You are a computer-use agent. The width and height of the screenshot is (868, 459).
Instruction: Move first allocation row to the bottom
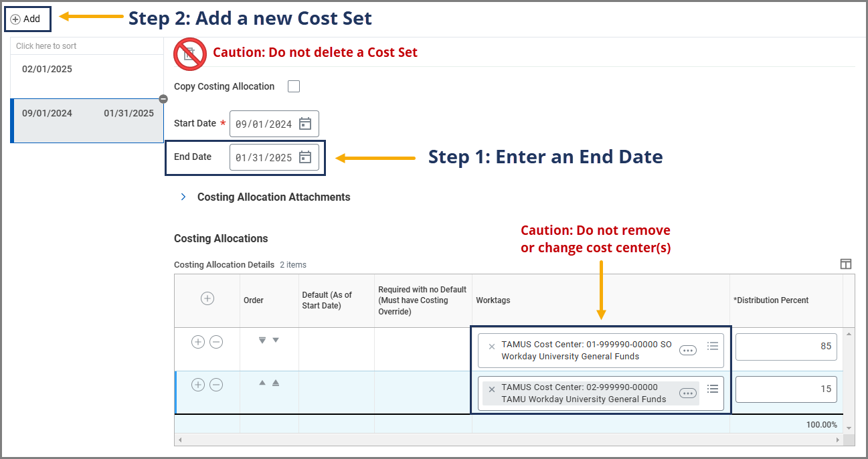262,341
